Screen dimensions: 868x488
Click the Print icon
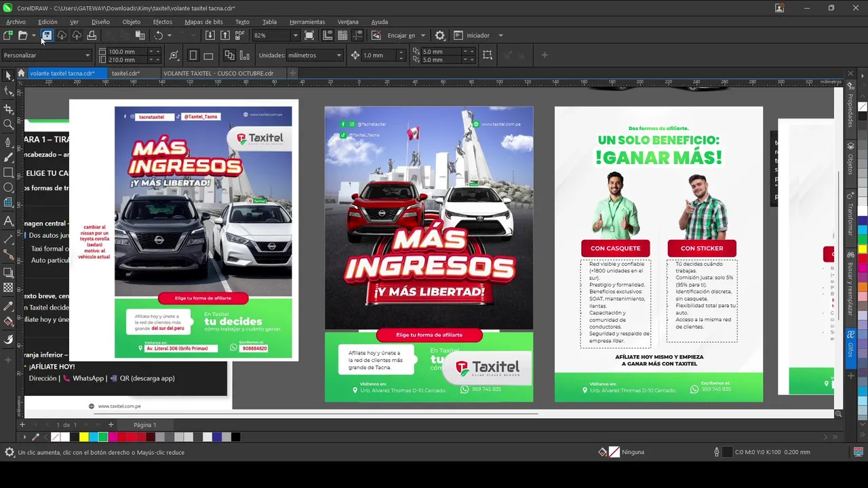92,35
